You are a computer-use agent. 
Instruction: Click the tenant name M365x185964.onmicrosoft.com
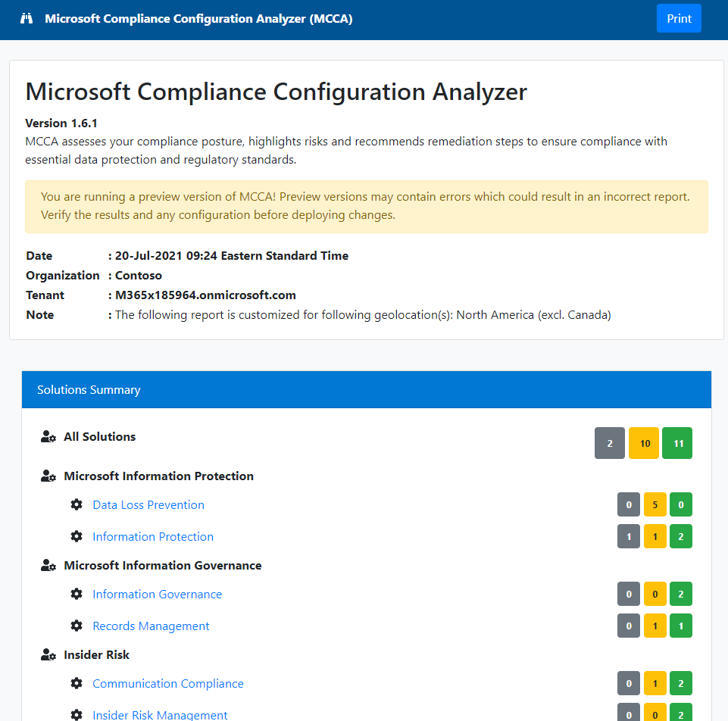pyautogui.click(x=205, y=295)
